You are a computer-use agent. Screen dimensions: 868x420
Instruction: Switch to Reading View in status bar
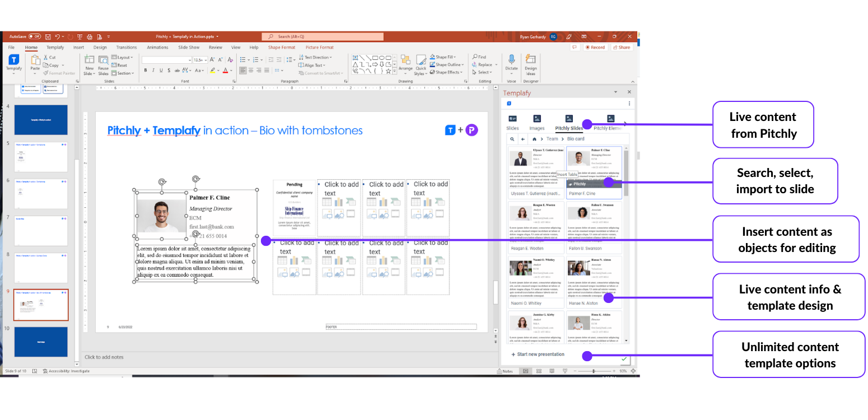(552, 371)
